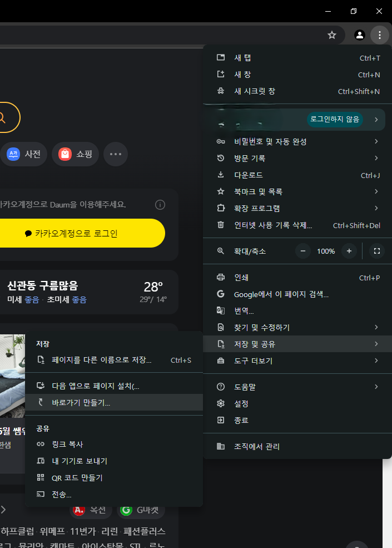
Task: Click the yellow search magnifier button
Action: coord(3,117)
